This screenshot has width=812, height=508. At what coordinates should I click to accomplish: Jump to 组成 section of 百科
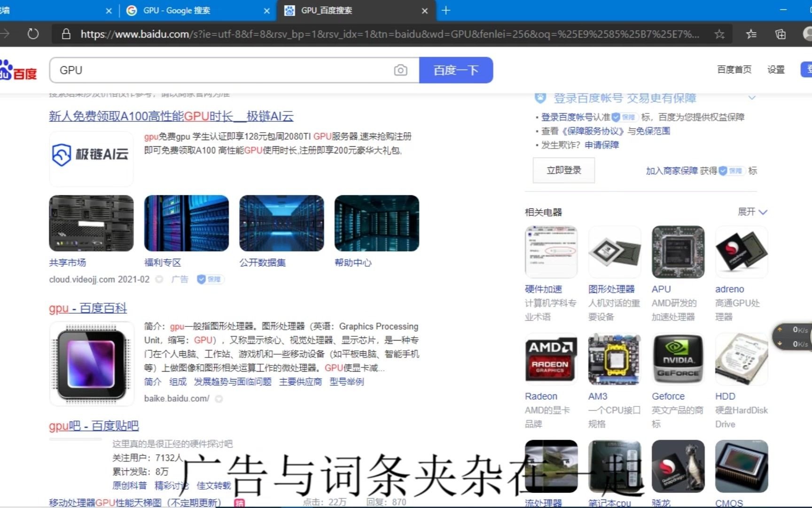click(178, 381)
